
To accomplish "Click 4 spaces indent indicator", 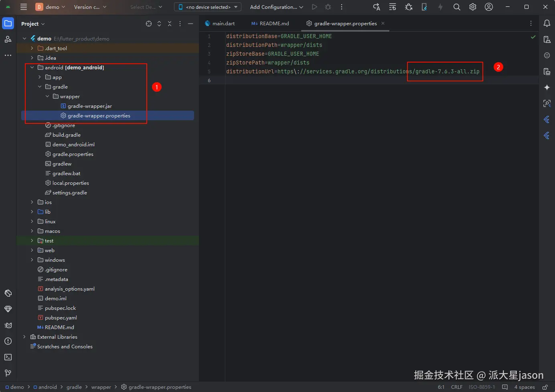I will point(525,387).
